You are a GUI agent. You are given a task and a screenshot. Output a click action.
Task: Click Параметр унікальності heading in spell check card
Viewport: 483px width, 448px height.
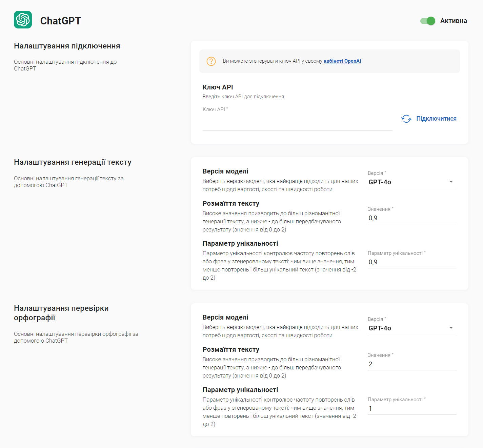[240, 390]
